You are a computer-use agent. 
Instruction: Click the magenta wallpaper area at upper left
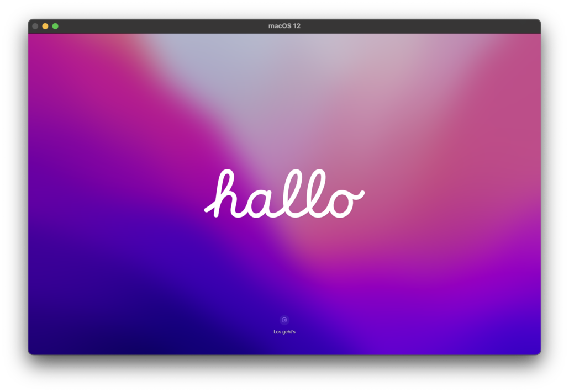coord(83,83)
